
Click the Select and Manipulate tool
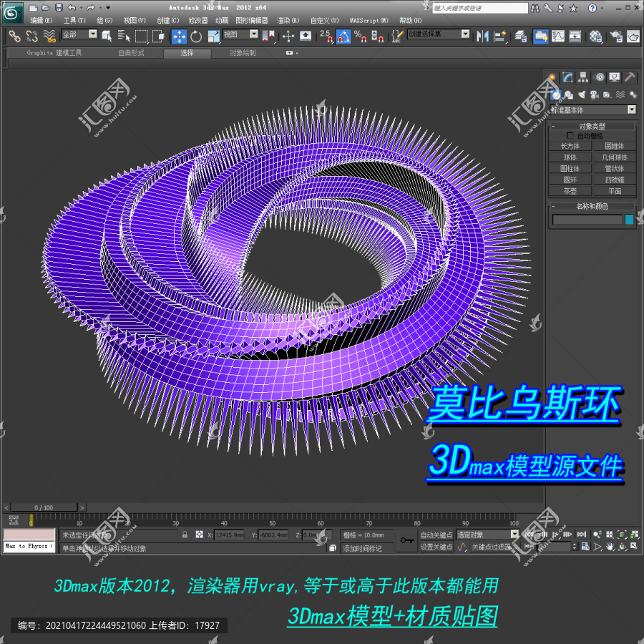tap(288, 36)
